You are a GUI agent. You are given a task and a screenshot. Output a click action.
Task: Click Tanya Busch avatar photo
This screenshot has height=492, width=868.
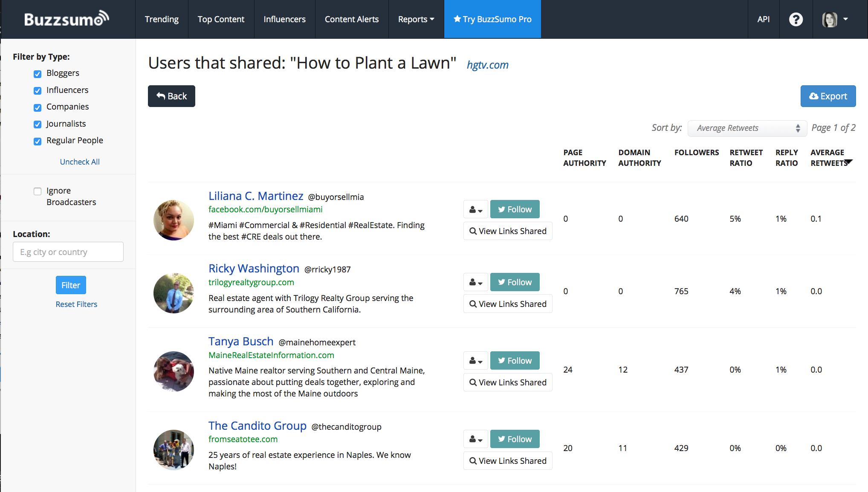174,371
